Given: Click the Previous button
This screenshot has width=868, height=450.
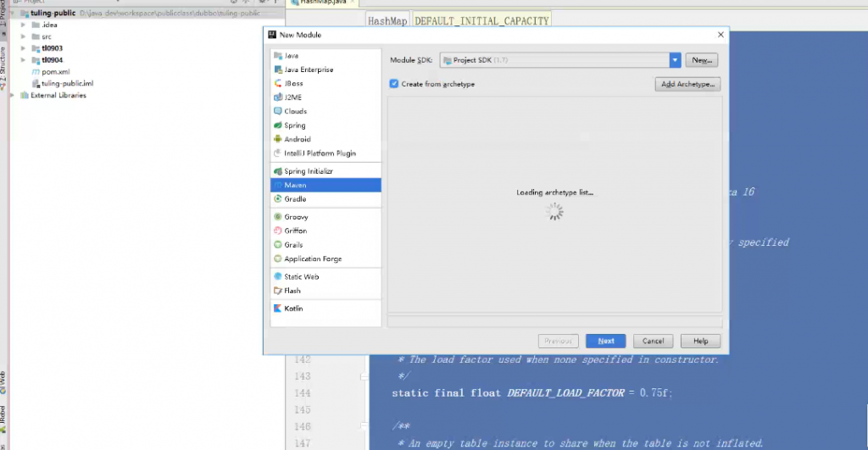Looking at the screenshot, I should [558, 341].
